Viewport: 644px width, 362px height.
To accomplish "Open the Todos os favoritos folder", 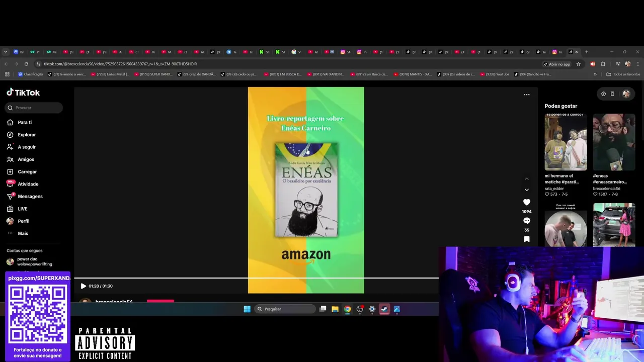I will pos(623,74).
